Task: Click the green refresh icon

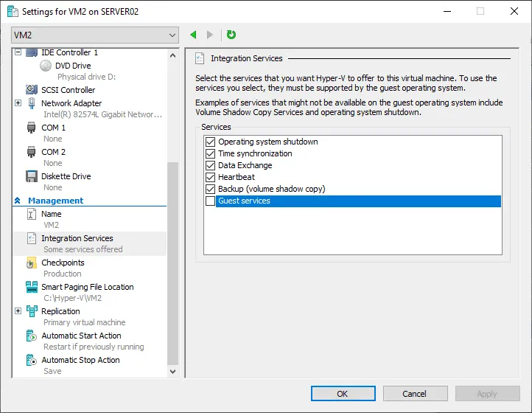Action: click(x=231, y=35)
